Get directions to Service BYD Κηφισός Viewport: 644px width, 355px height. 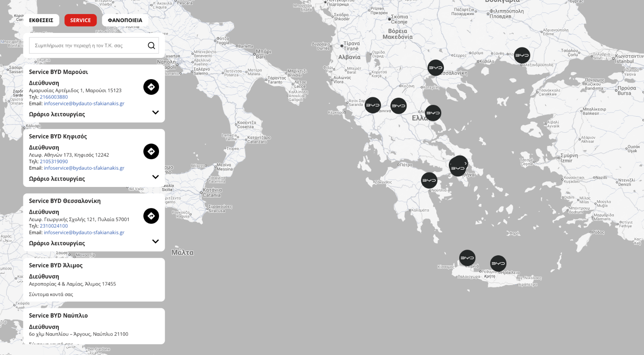[x=151, y=152]
